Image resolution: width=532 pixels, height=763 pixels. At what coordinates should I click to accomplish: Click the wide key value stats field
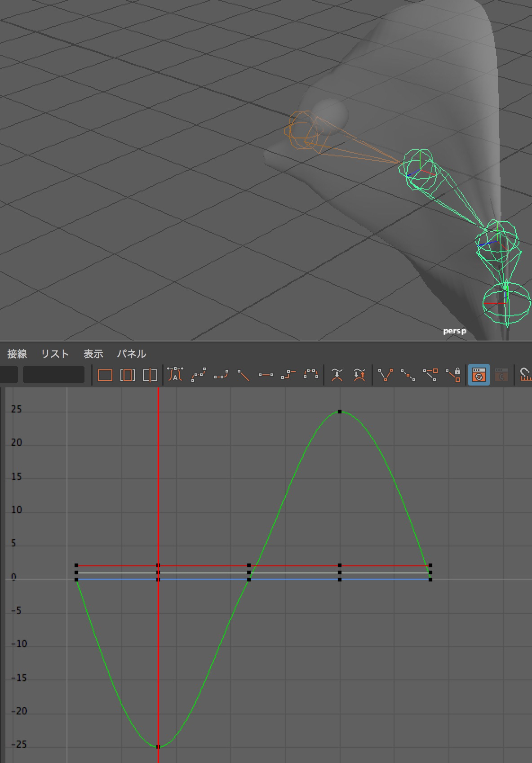54,375
